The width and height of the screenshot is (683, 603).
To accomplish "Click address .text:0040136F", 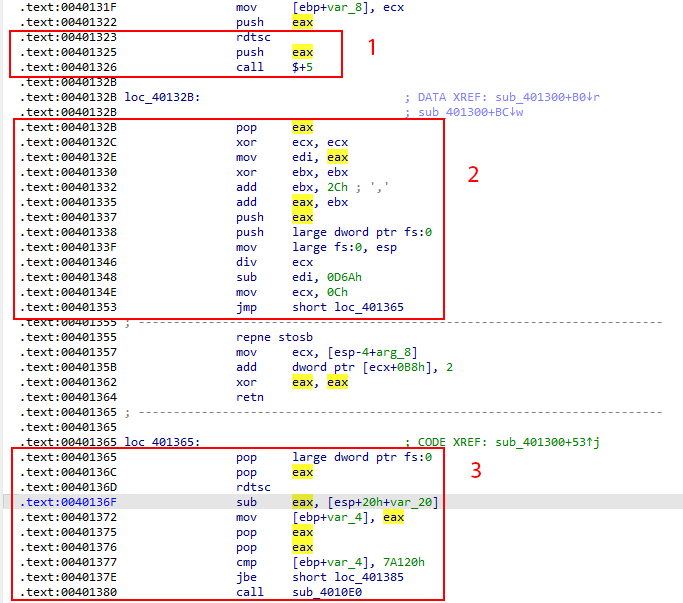I will pos(68,502).
